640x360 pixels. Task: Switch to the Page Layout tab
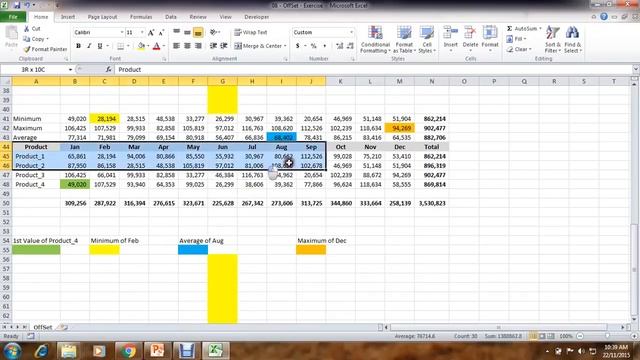[x=102, y=17]
